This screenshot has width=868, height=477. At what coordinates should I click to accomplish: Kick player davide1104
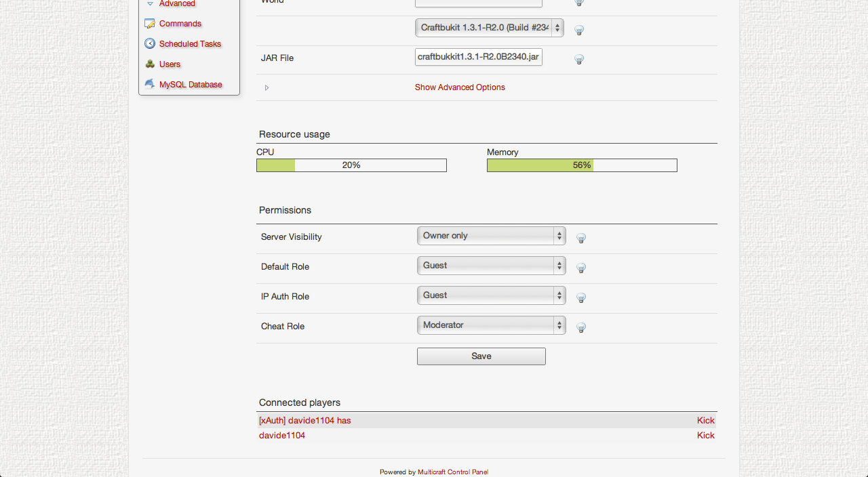click(706, 436)
